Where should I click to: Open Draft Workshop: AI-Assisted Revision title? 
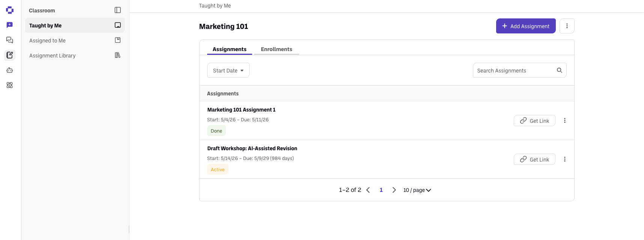tap(252, 148)
